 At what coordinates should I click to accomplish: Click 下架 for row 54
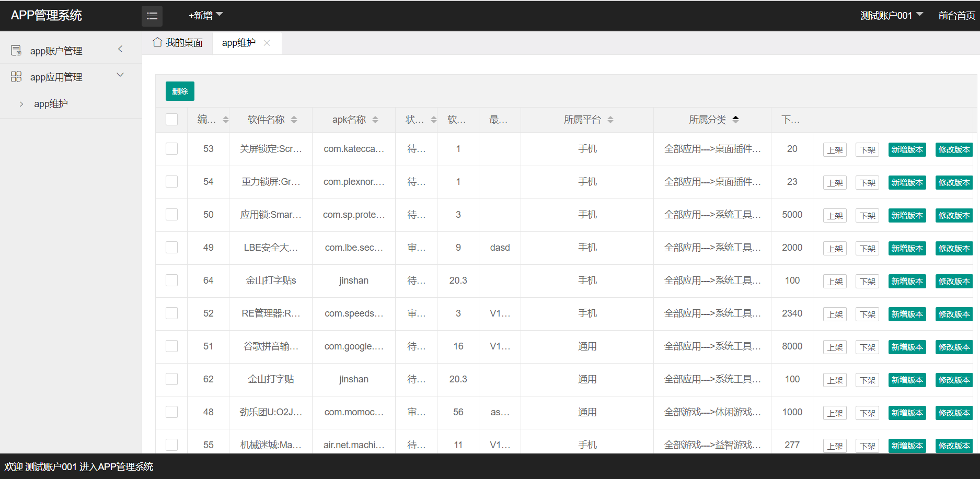click(x=868, y=183)
